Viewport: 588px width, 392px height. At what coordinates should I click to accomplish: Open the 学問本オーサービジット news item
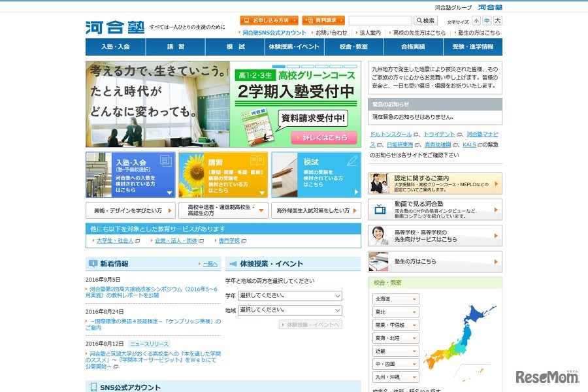pyautogui.click(x=153, y=360)
